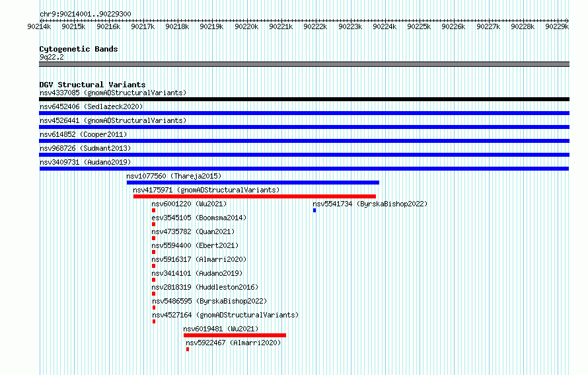Click the 90226k ruler tick label

tap(453, 26)
